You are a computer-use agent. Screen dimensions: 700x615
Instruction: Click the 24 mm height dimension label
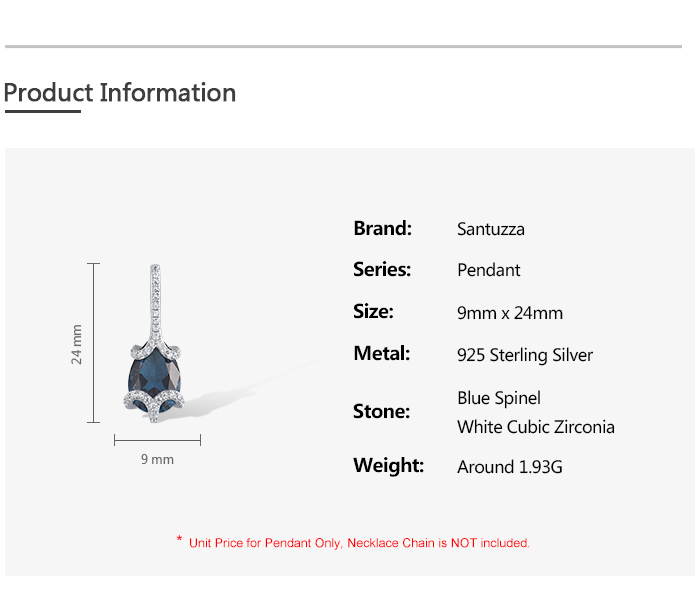click(x=77, y=344)
